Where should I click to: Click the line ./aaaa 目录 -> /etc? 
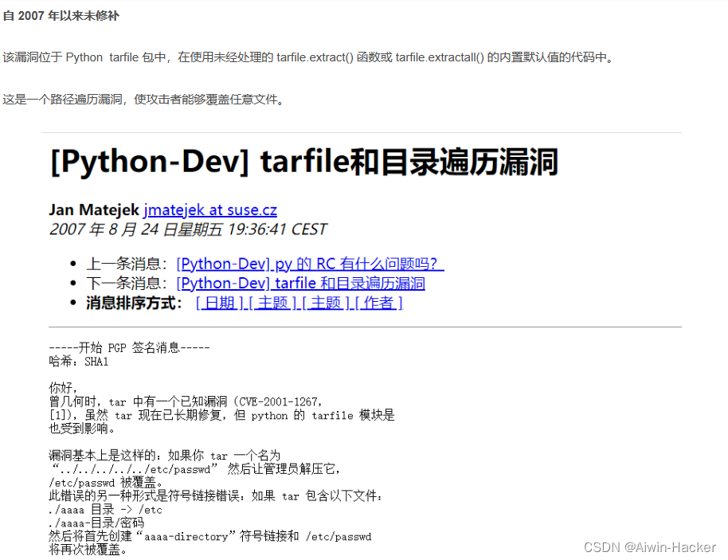[105, 509]
